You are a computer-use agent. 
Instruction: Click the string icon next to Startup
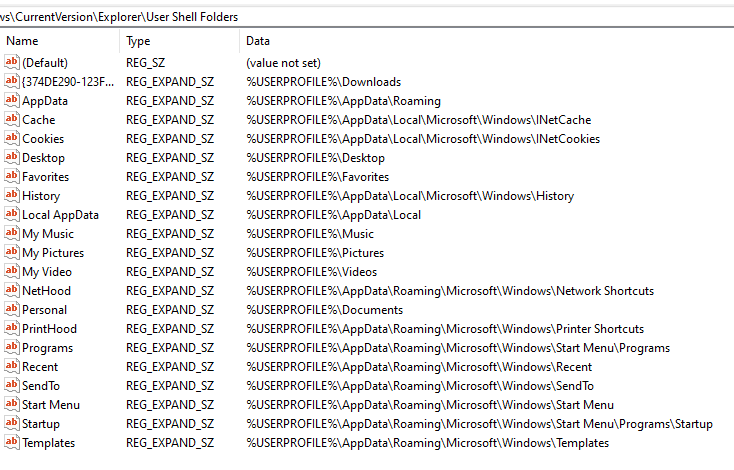coord(12,424)
